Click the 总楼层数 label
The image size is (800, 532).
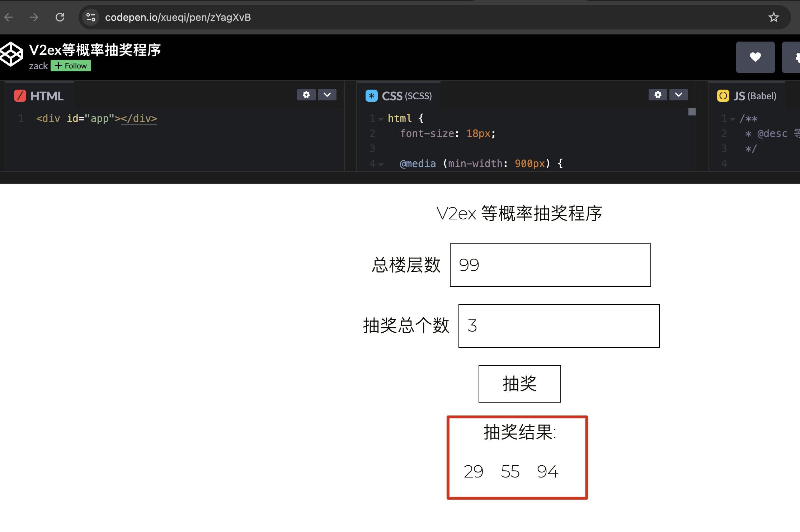point(406,265)
